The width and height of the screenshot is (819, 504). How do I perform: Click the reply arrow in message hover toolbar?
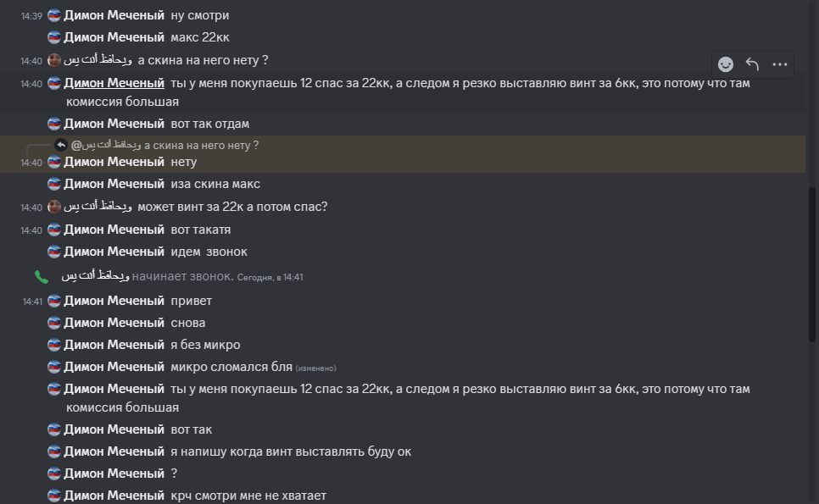(x=752, y=64)
